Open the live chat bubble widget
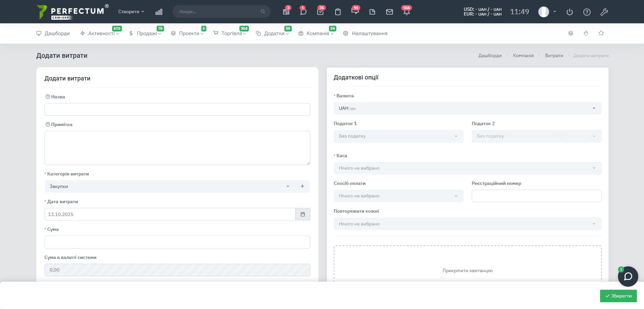This screenshot has height=309, width=644. tap(628, 277)
